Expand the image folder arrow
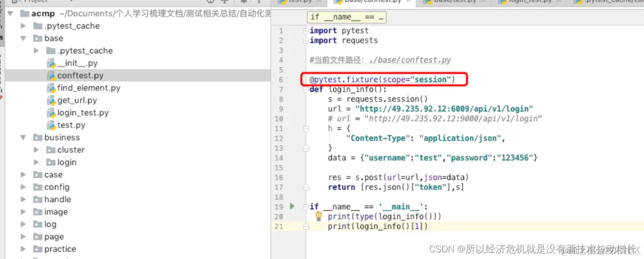The height and width of the screenshot is (259, 644). point(23,212)
